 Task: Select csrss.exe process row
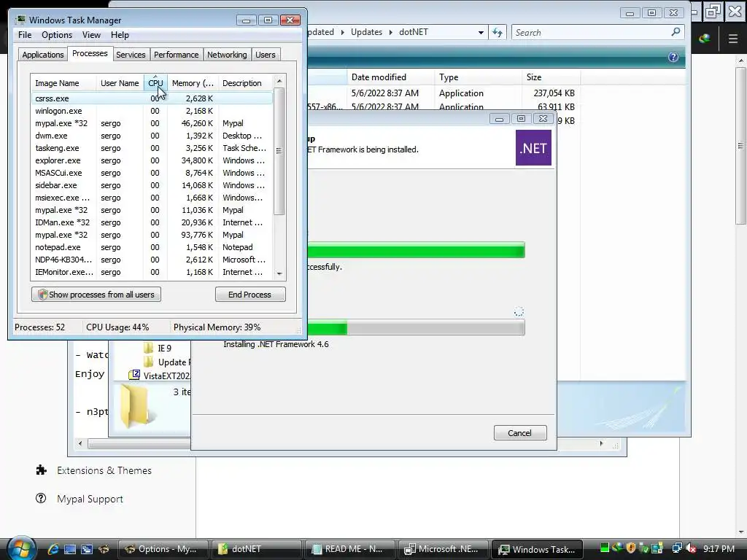click(x=152, y=98)
